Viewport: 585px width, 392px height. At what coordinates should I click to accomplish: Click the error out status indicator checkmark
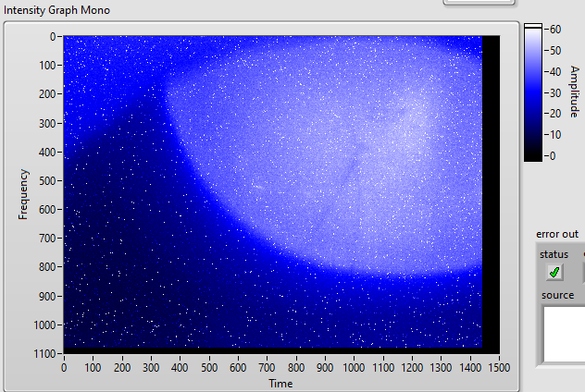click(x=554, y=273)
